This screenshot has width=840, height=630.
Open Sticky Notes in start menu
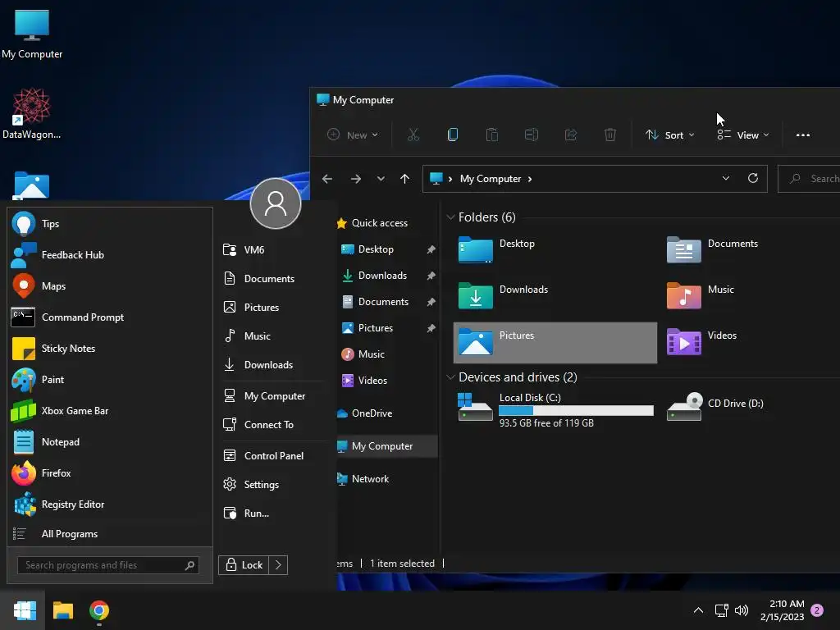tap(111, 348)
